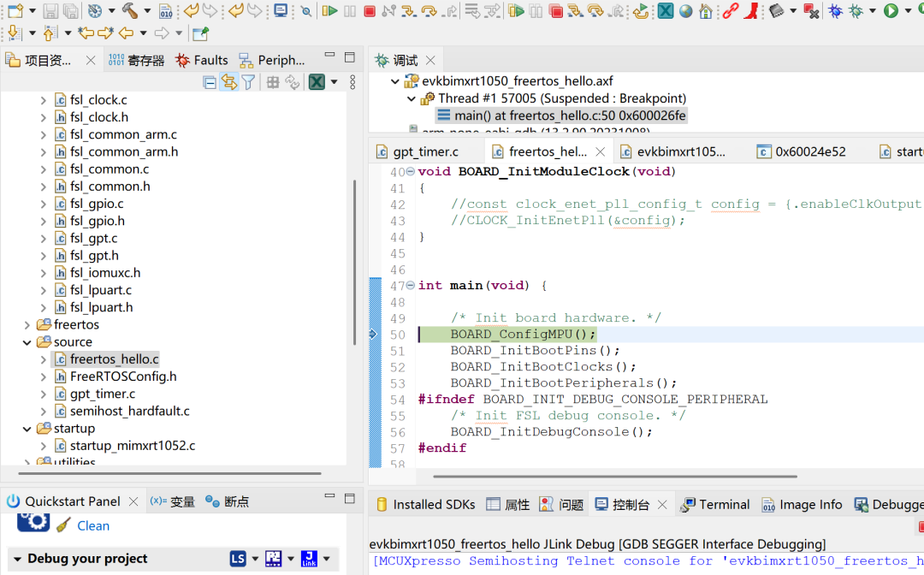Click the New wizard toolbar icon
Viewport: 924px width, 575px height.
[x=16, y=10]
